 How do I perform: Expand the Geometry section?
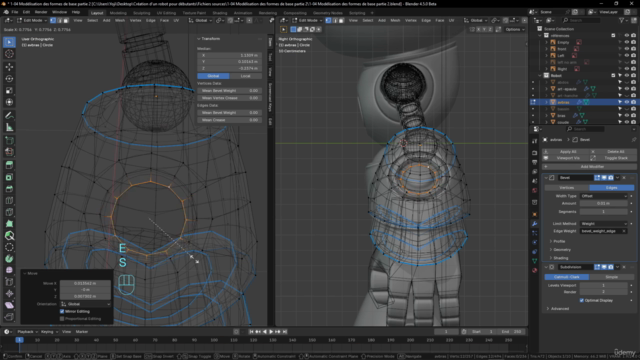point(561,250)
